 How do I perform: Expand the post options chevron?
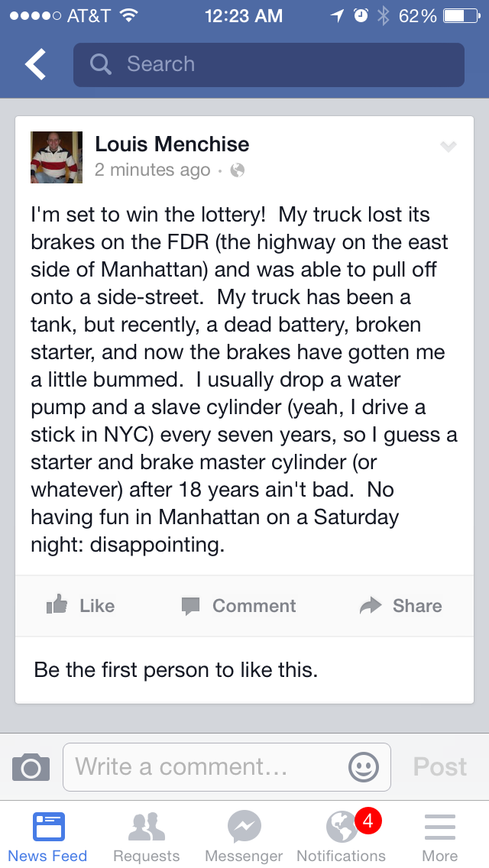[449, 147]
